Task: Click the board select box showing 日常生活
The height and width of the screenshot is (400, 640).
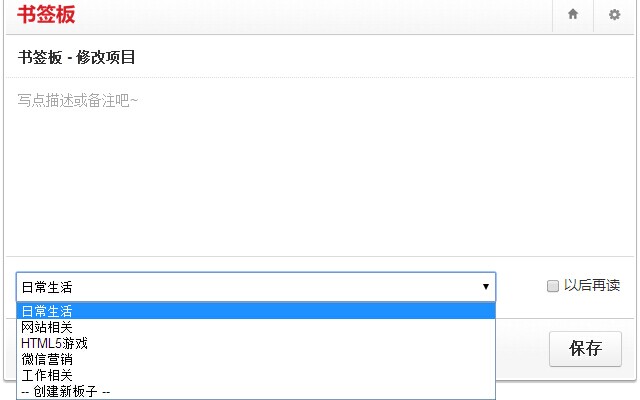Action: 256,287
